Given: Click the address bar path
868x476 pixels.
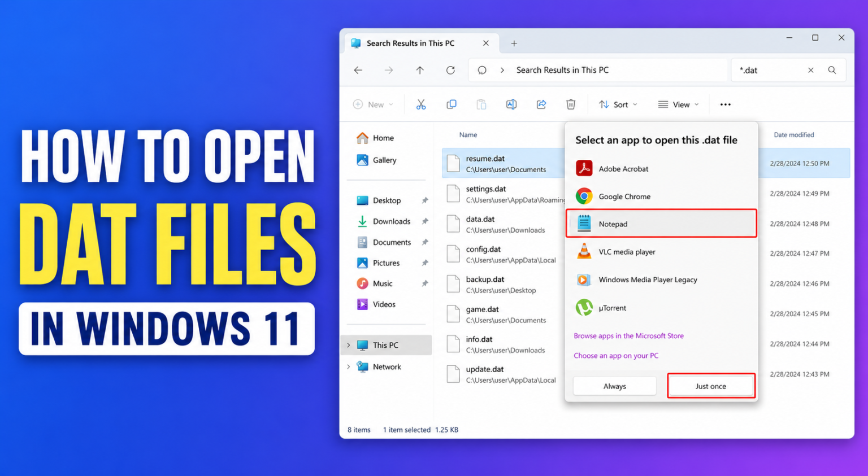Looking at the screenshot, I should 598,70.
